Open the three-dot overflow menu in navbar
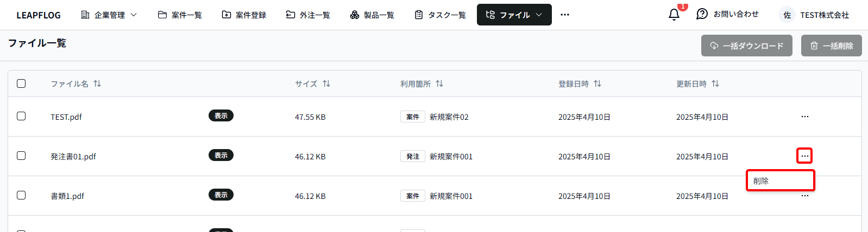 [565, 15]
